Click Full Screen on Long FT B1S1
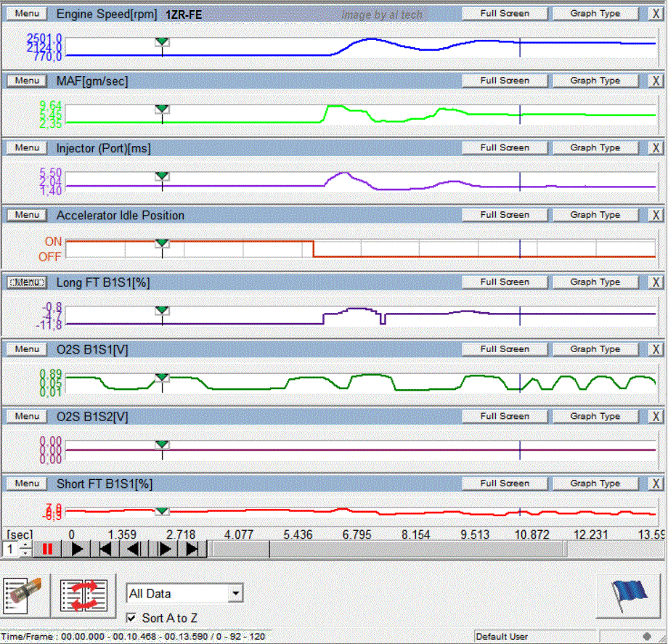The width and height of the screenshot is (668, 644). pos(504,282)
